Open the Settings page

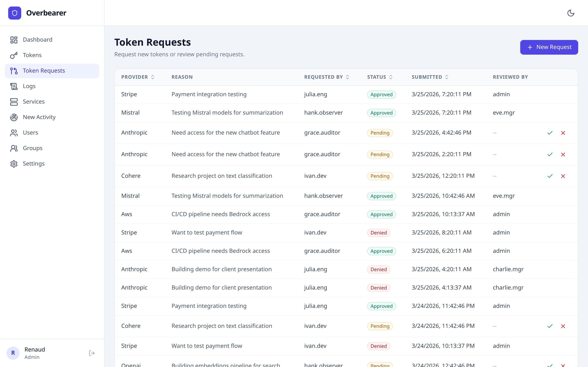point(34,164)
